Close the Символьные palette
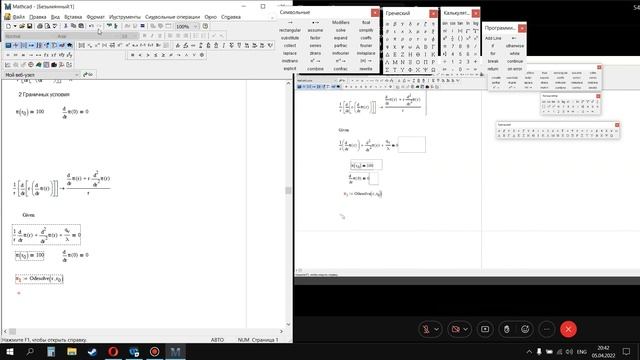640x360 pixels. 375,13
